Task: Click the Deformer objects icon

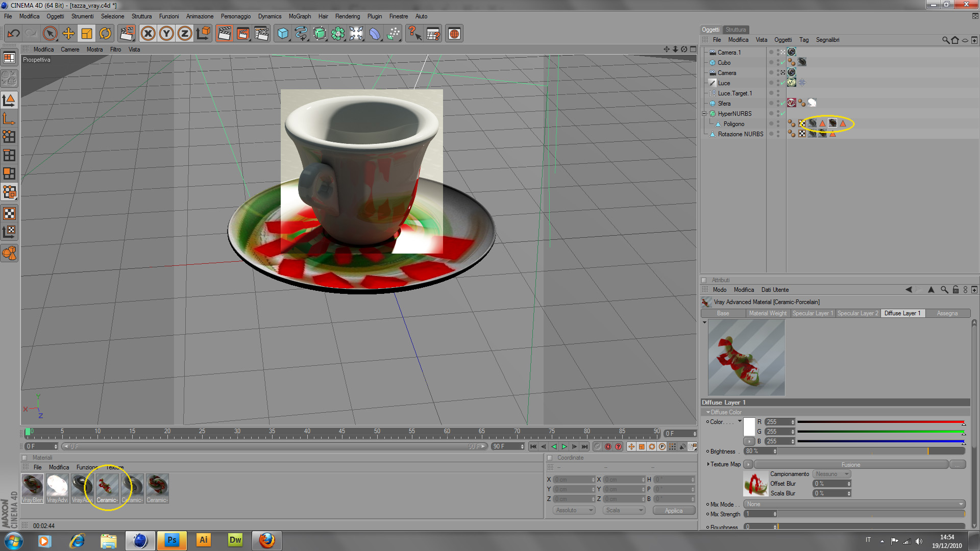Action: coord(375,34)
